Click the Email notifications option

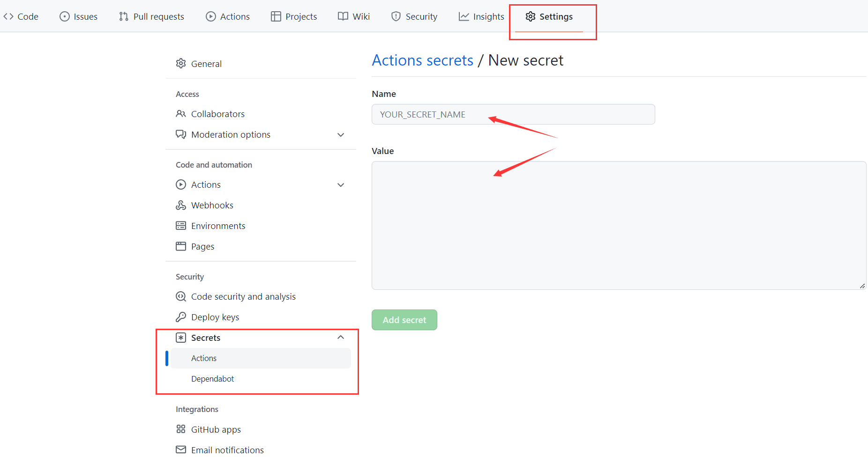click(227, 449)
